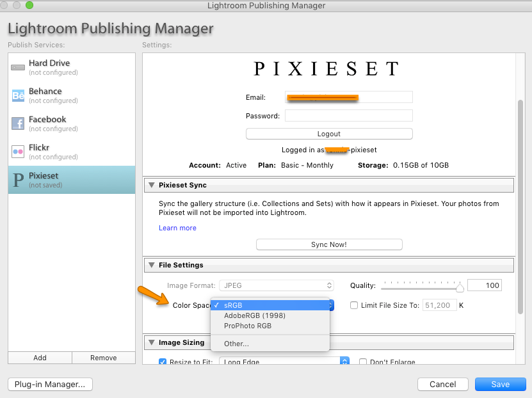Collapse the Image Sizing section
The width and height of the screenshot is (532, 398).
pos(152,342)
